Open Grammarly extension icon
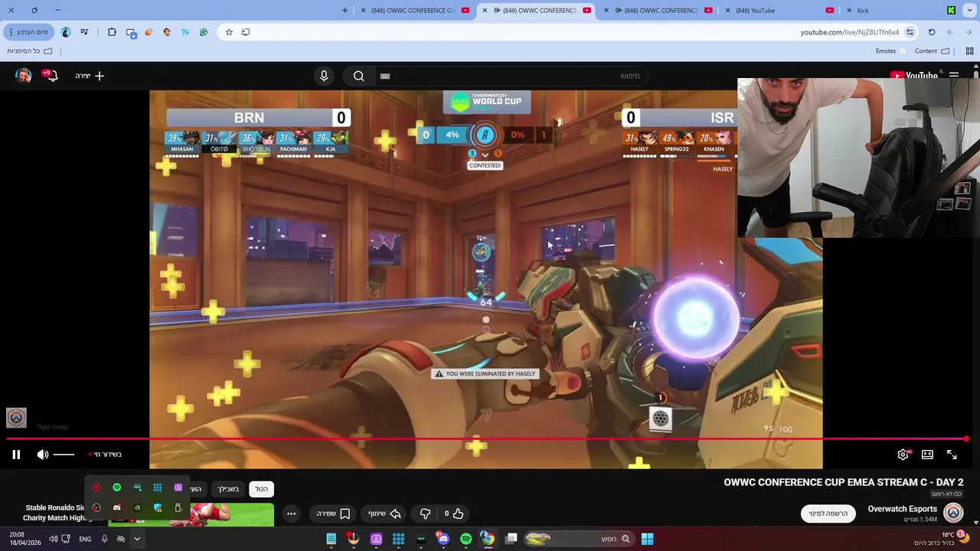Image resolution: width=980 pixels, height=551 pixels. point(204,32)
